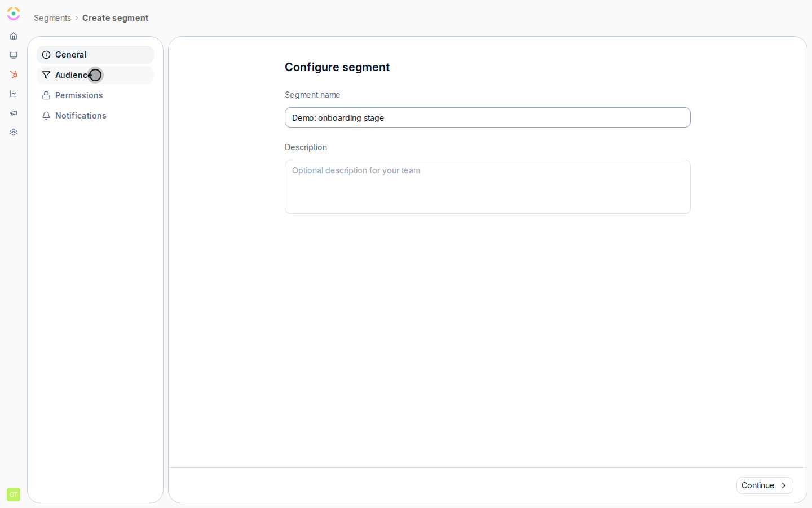Click the Segment name label

point(312,95)
